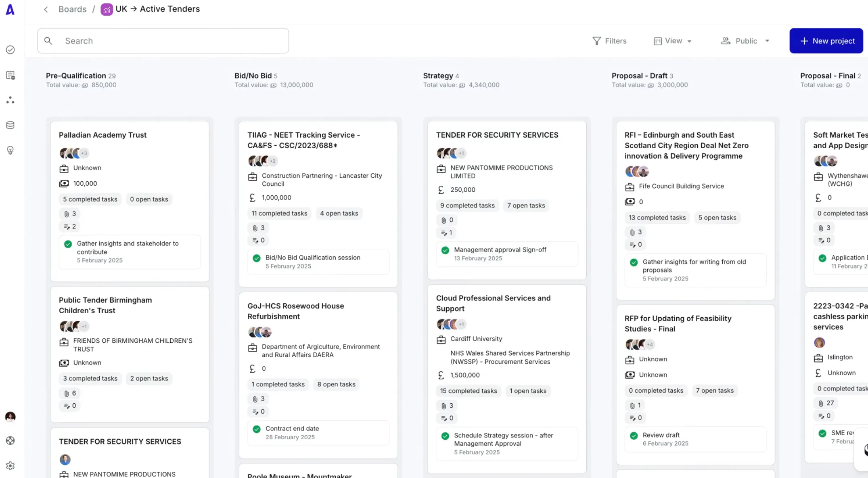
Task: Click 11 completed tasks badge on TIIAG card
Action: coord(279,213)
